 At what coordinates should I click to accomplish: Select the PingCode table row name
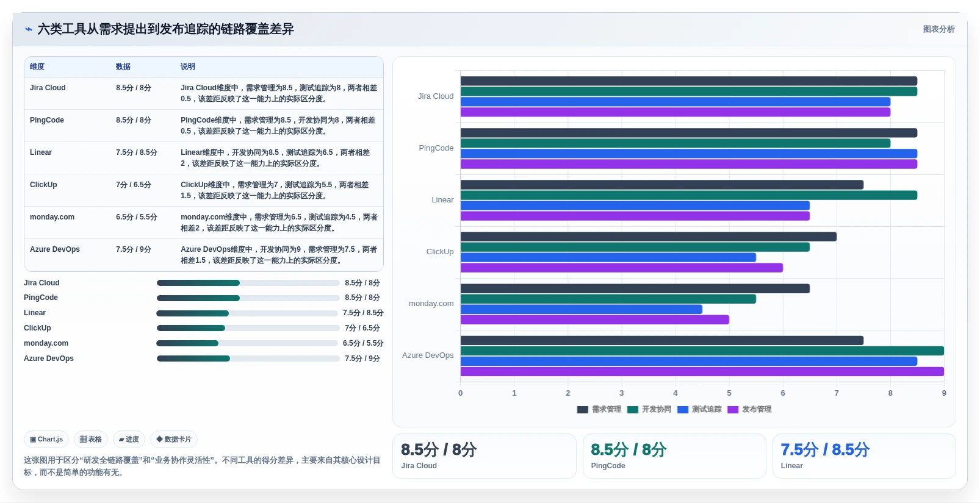tap(47, 120)
